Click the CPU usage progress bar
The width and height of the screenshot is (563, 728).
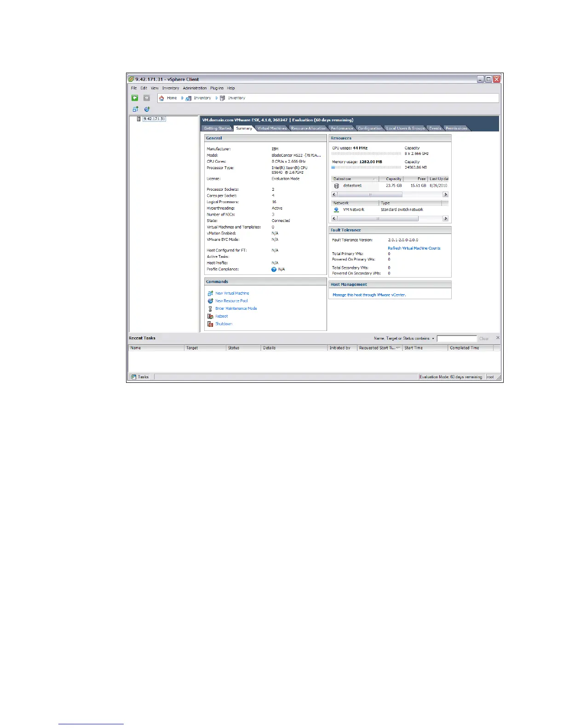pos(366,154)
